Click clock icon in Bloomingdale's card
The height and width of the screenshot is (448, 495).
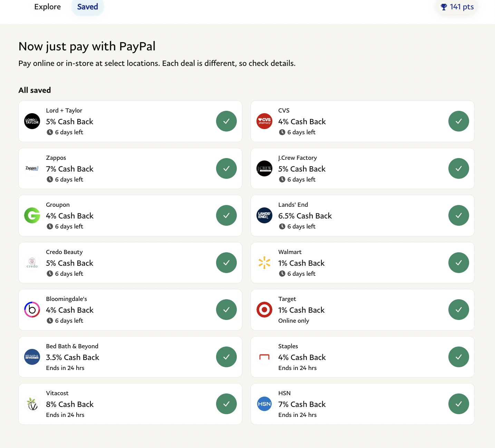(50, 321)
